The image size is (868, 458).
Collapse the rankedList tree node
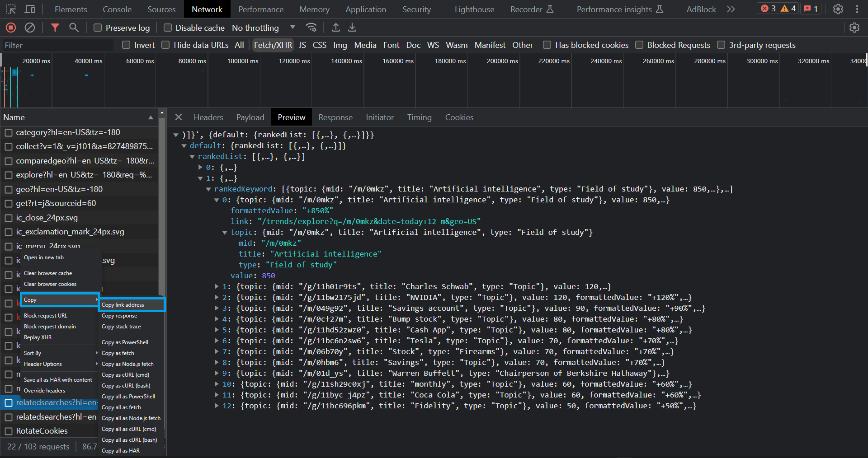[192, 157]
